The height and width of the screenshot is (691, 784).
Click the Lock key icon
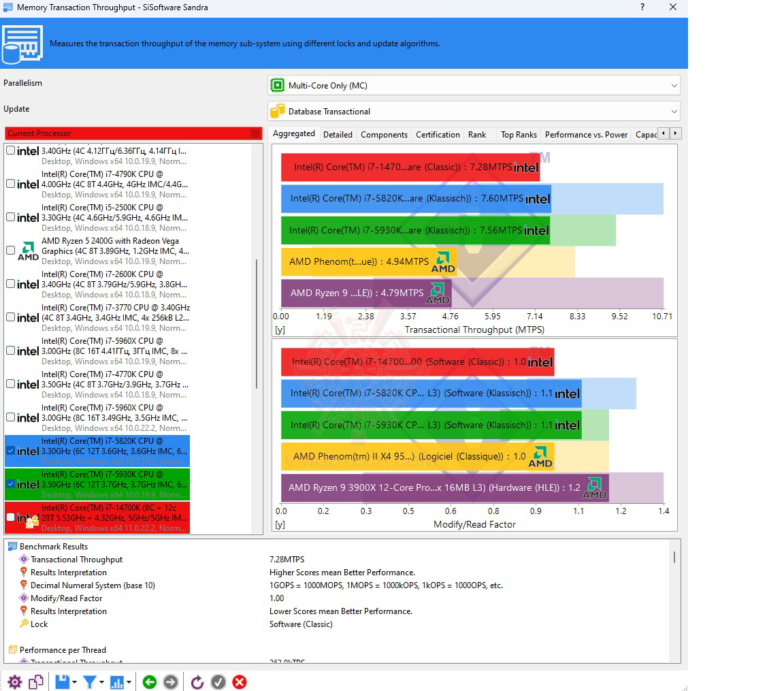[x=24, y=624]
